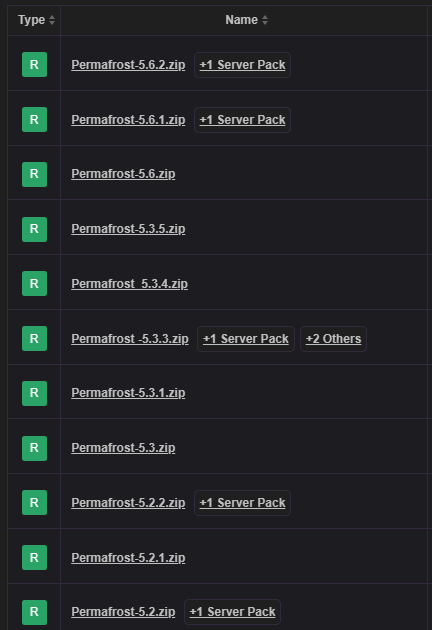Show the server pack for Permafrost-5.2.2.zip
The width and height of the screenshot is (432, 630).
(x=242, y=503)
